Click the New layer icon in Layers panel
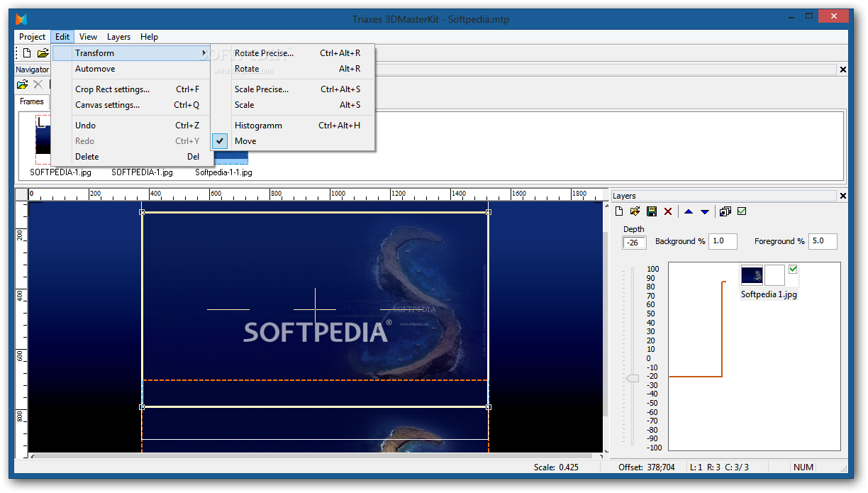This screenshot has width=868, height=493. [x=619, y=211]
